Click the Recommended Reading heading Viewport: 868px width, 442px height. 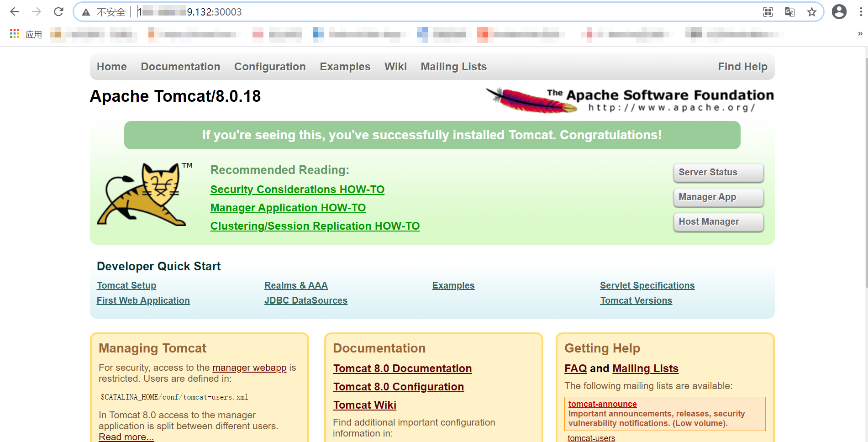[280, 170]
